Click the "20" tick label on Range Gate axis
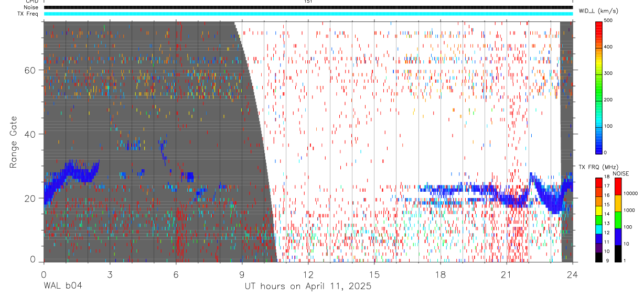The image size is (644, 297). [31, 198]
